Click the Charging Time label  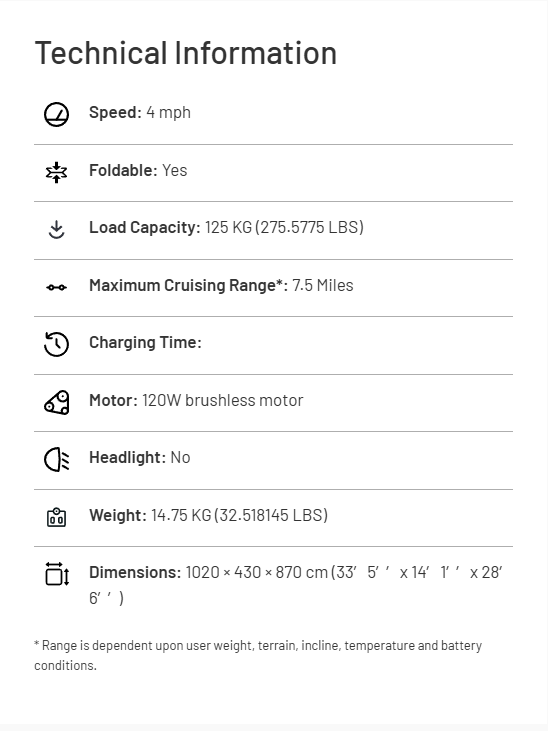click(146, 343)
